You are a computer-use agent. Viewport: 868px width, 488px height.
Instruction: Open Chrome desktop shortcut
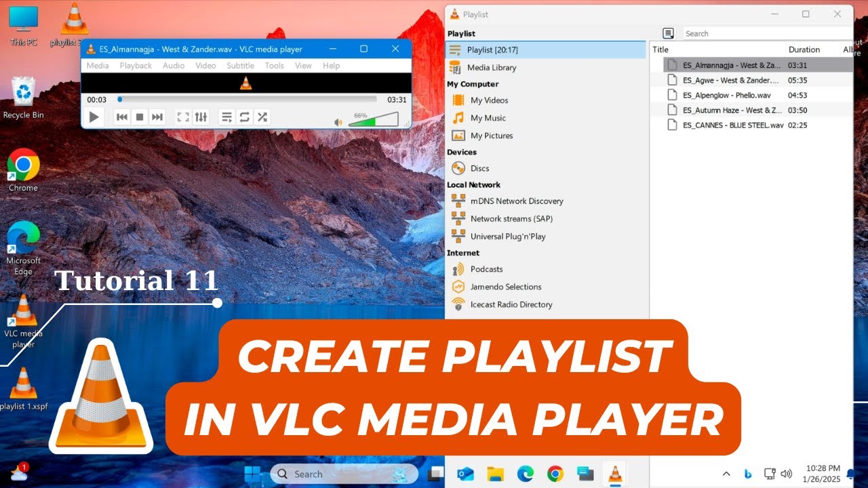(x=23, y=170)
